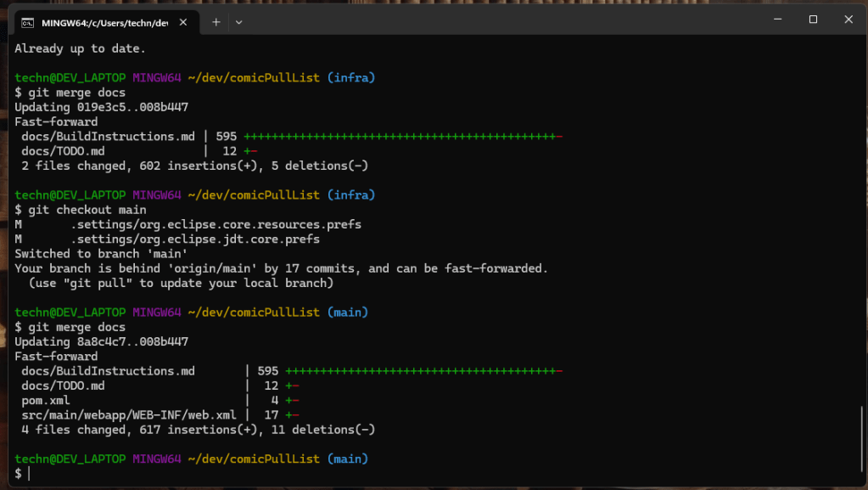This screenshot has height=490, width=868.
Task: Click the first 'git merge docs' command on infra
Action: click(x=77, y=93)
